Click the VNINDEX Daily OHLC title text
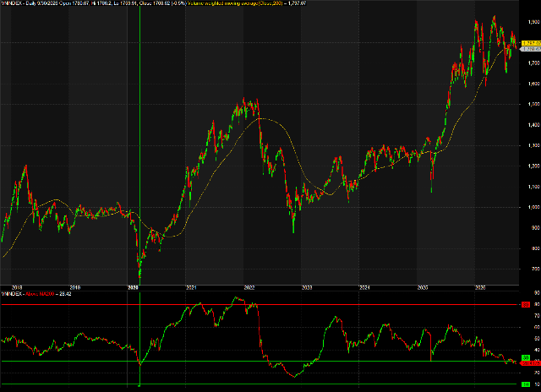The height and width of the screenshot is (392, 541). (x=94, y=3)
